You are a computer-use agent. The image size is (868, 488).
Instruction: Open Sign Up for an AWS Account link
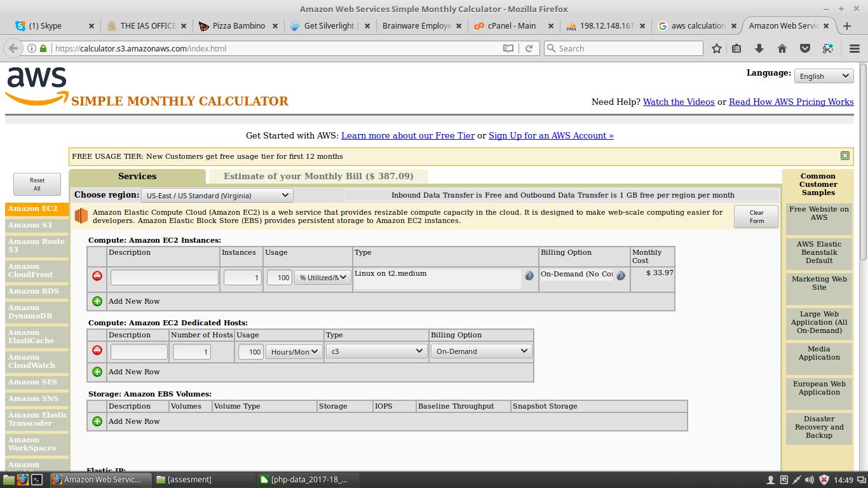[551, 135]
